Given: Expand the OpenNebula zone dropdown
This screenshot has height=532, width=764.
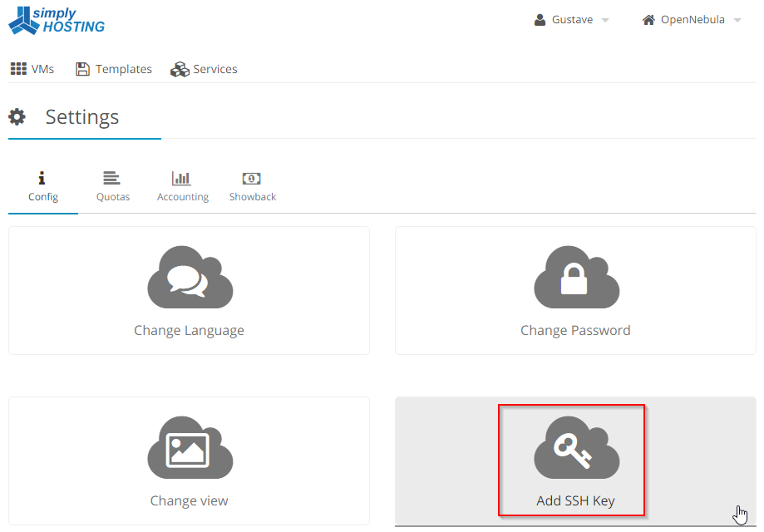Looking at the screenshot, I should point(692,20).
